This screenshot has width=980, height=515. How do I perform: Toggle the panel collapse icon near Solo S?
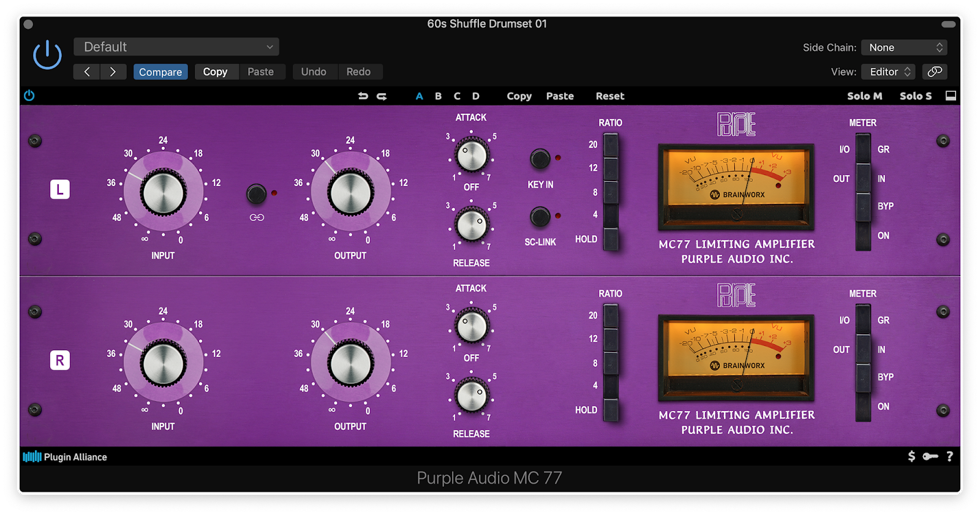tap(951, 96)
